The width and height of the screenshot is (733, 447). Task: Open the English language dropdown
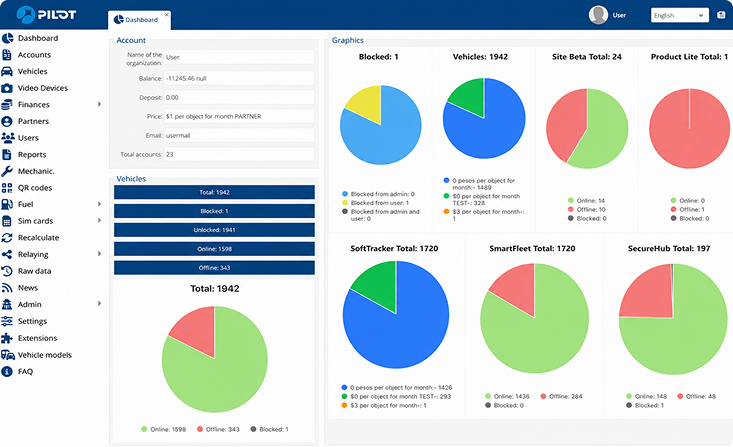coord(680,15)
